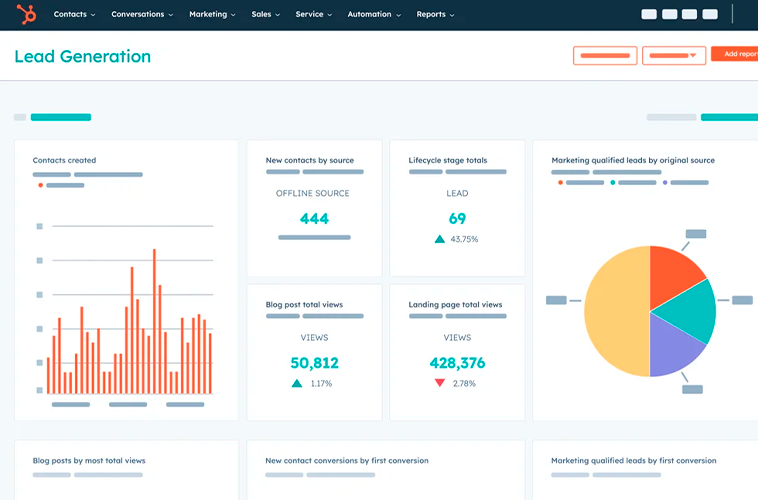Click green up arrow beside 43.75%
The width and height of the screenshot is (758, 500).
(439, 239)
